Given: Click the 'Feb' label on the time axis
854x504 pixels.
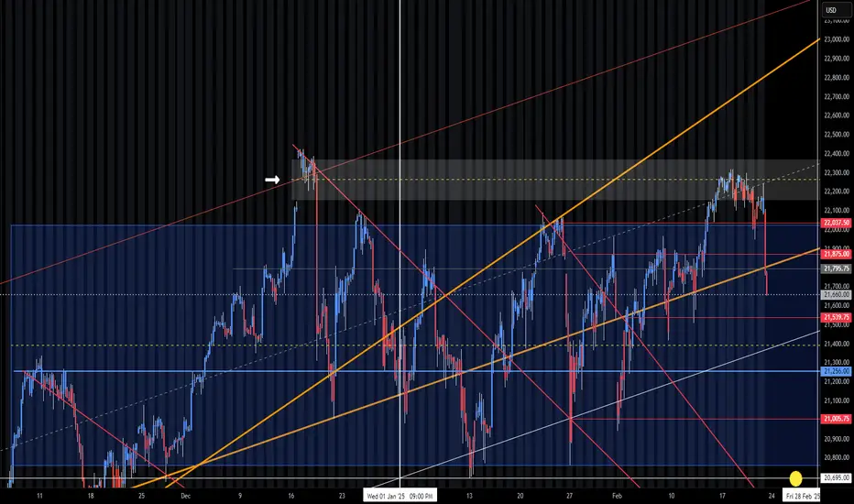Looking at the screenshot, I should pos(617,496).
